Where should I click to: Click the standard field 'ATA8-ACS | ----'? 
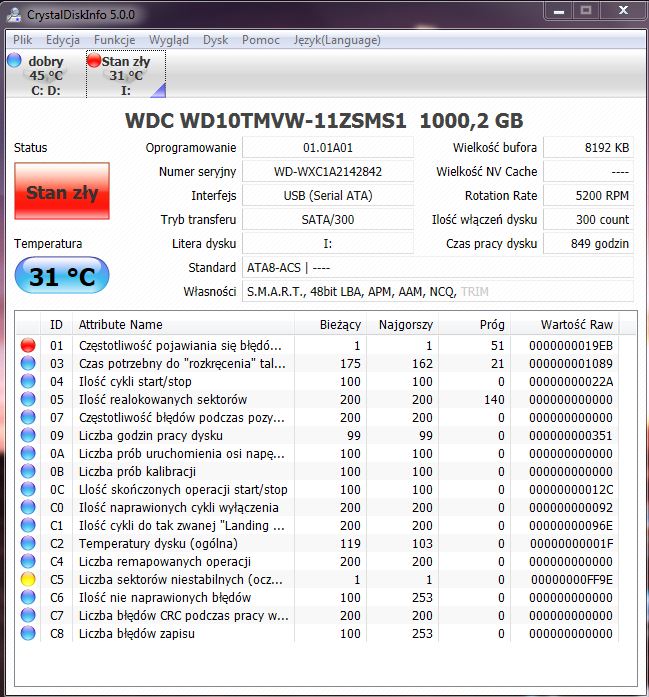[438, 268]
